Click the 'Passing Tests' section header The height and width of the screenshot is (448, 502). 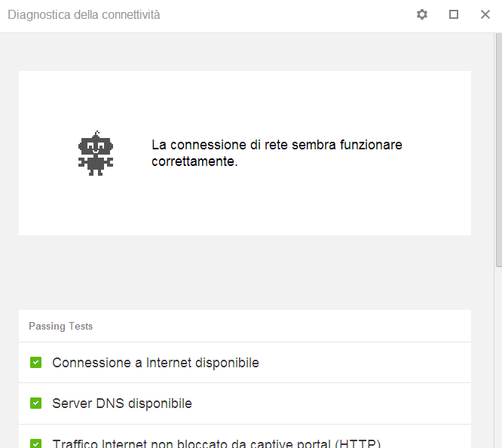pos(61,327)
